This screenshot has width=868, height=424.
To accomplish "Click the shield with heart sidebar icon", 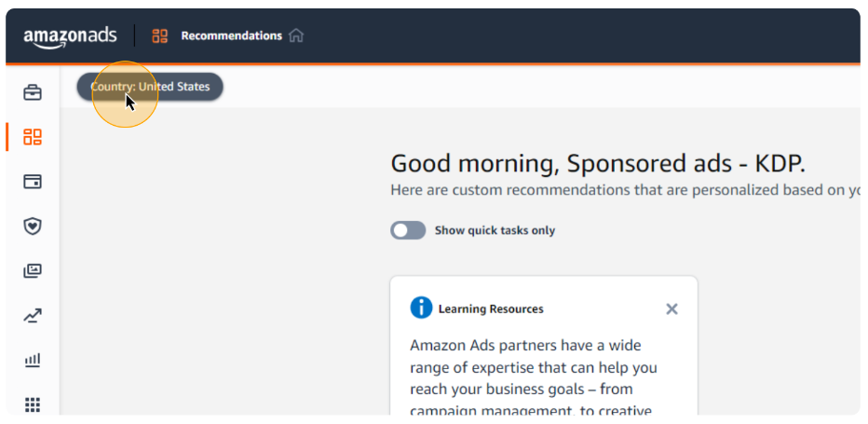I will (33, 226).
